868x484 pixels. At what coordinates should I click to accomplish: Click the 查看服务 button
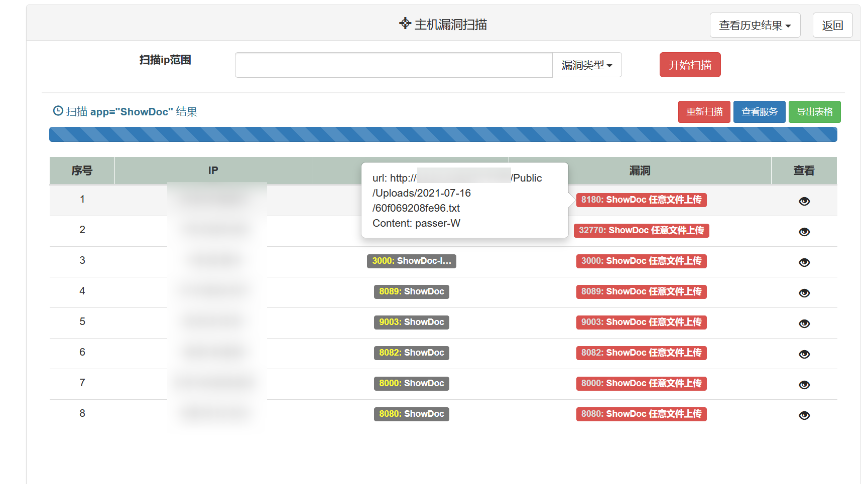click(x=759, y=112)
